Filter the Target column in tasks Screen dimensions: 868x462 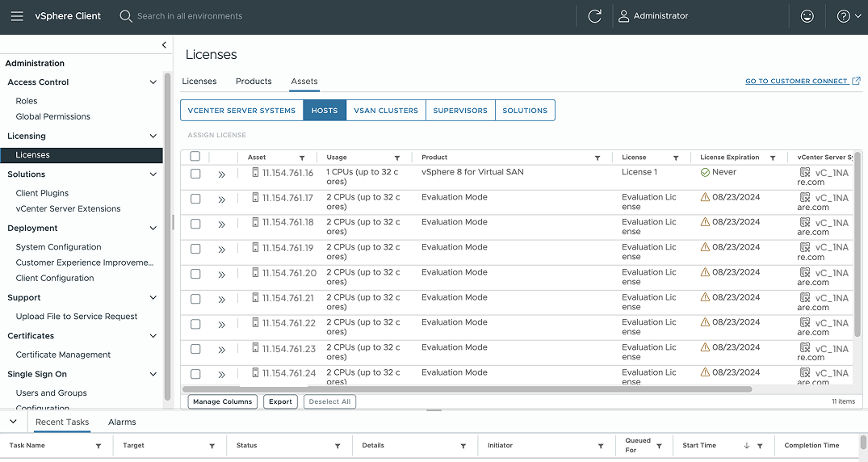[x=212, y=446]
